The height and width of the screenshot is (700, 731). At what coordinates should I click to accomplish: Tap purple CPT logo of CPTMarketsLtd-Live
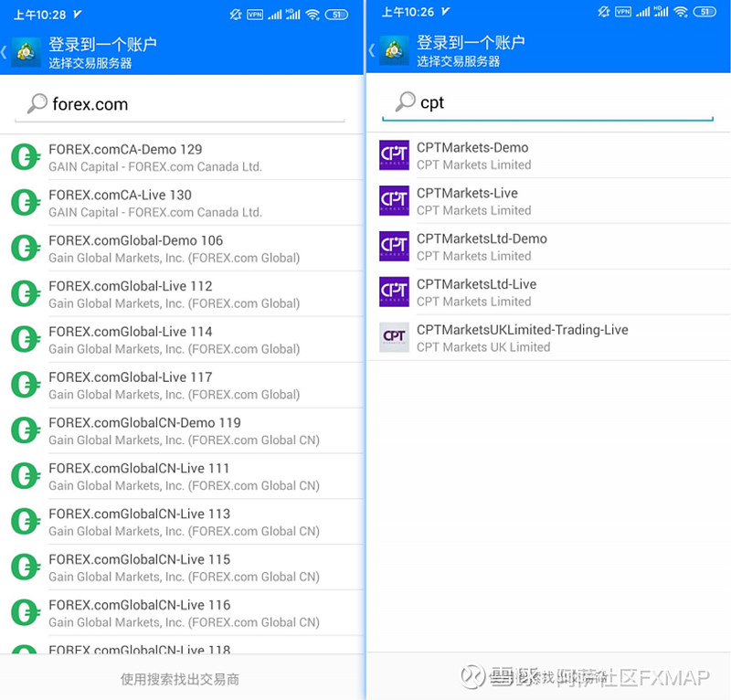coord(394,292)
